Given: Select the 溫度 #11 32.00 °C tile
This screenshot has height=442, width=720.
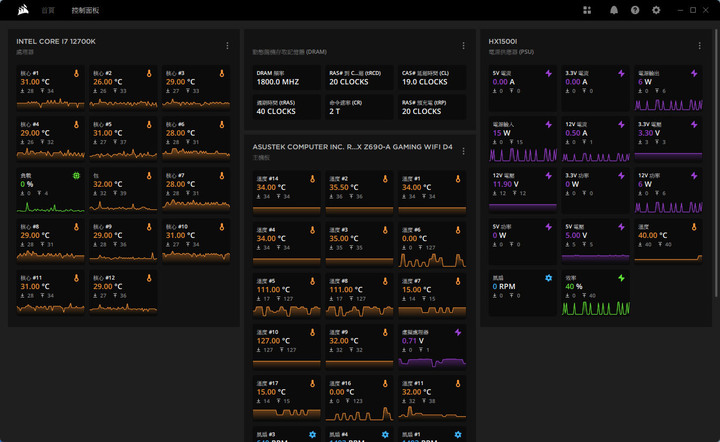Looking at the screenshot, I should pyautogui.click(x=432, y=398).
